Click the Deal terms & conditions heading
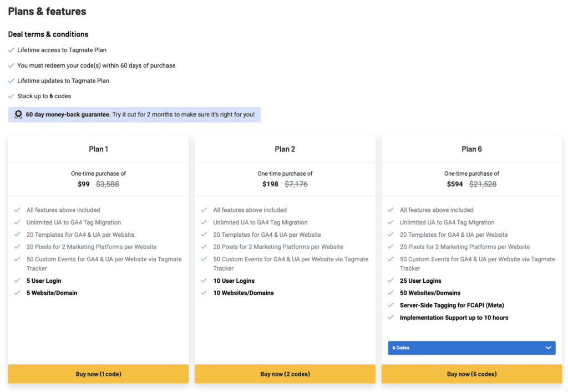This screenshot has width=568, height=392. (48, 34)
